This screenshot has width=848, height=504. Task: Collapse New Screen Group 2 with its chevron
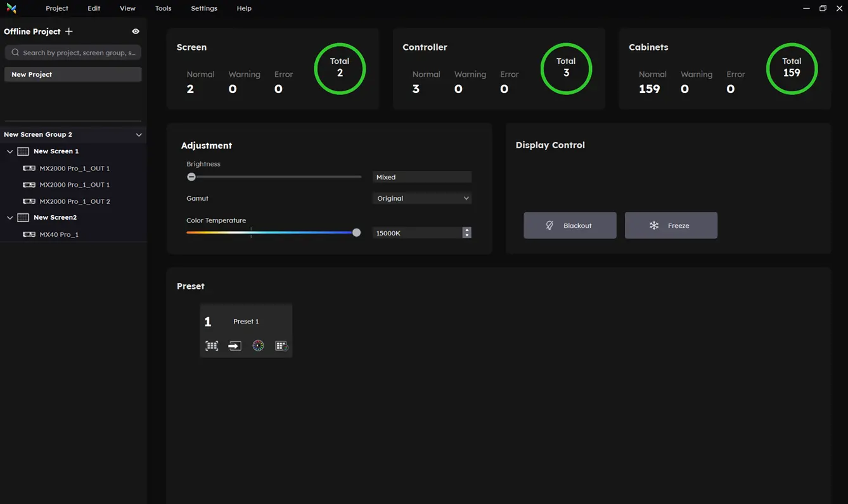coord(139,135)
